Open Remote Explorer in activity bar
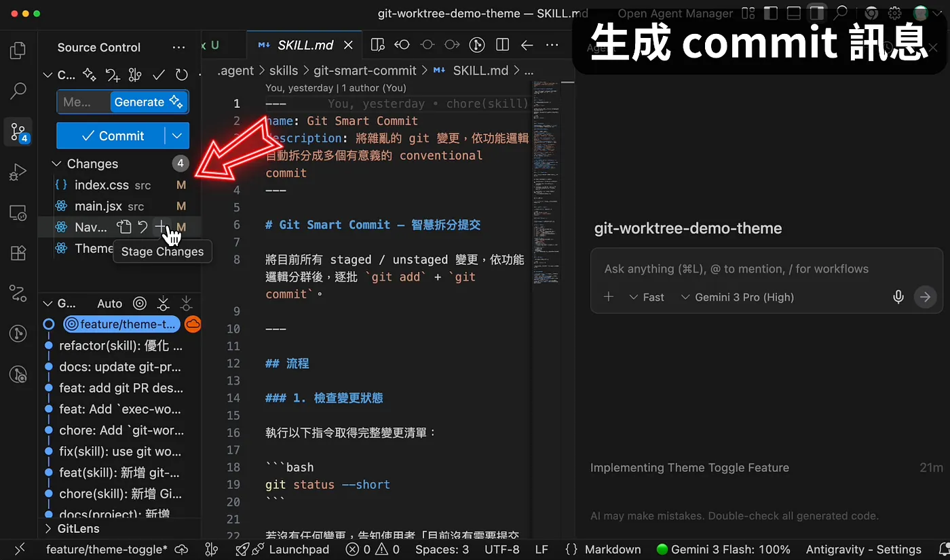Viewport: 950px width, 560px height. [x=18, y=213]
